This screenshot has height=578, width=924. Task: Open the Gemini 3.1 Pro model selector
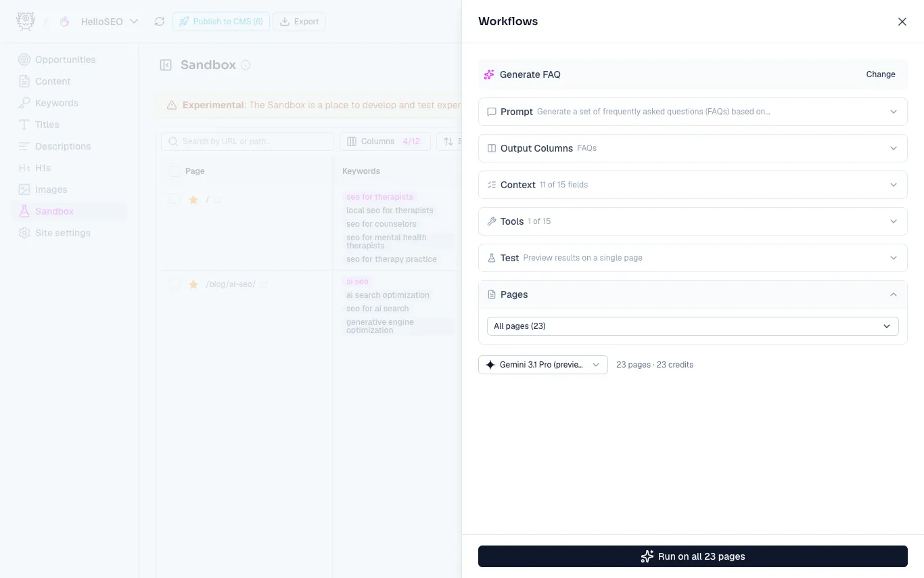(543, 365)
